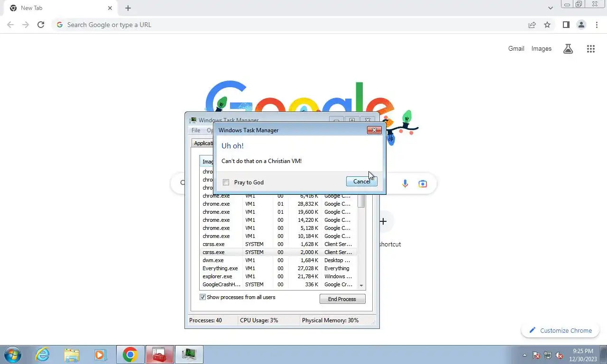This screenshot has width=607, height=364.
Task: Select the dwm.exe process row
Action: [x=278, y=260]
